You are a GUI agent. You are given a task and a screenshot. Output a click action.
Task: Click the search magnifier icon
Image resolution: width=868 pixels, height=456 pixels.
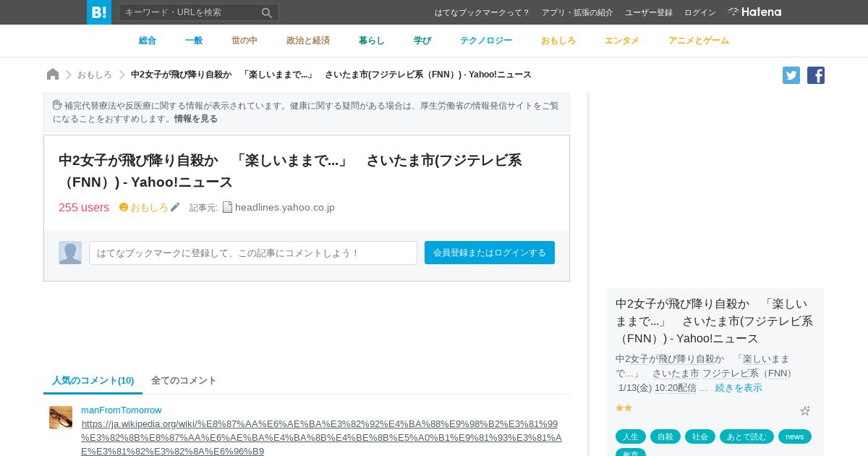[267, 12]
